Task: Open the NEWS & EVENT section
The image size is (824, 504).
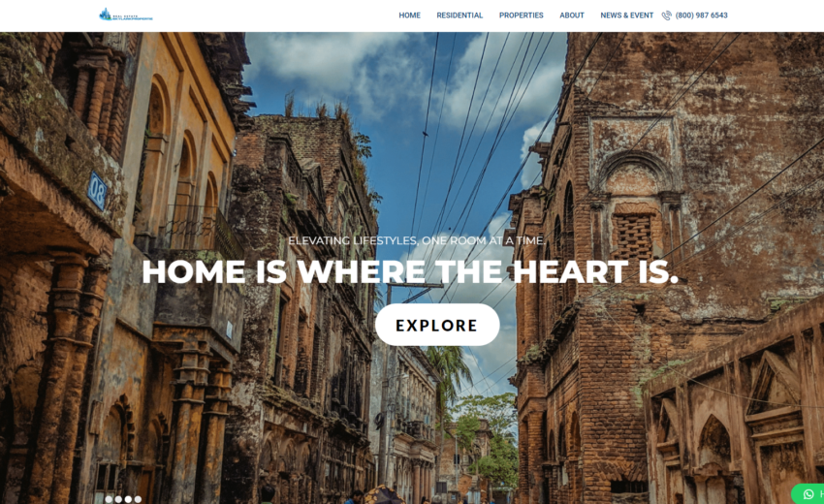Action: tap(626, 16)
